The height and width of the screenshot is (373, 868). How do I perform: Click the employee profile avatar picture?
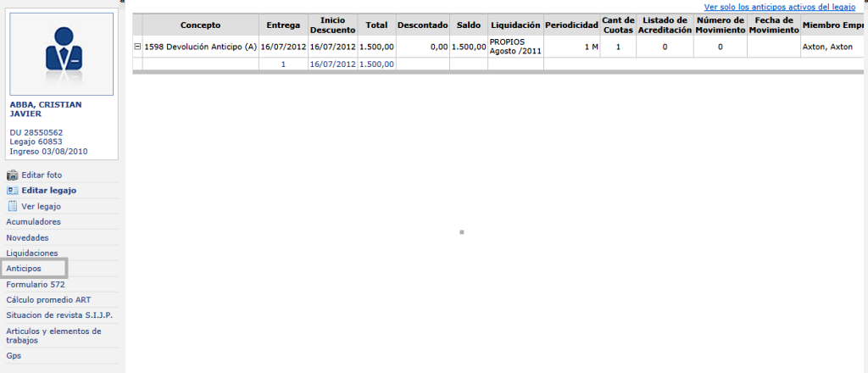[x=60, y=53]
